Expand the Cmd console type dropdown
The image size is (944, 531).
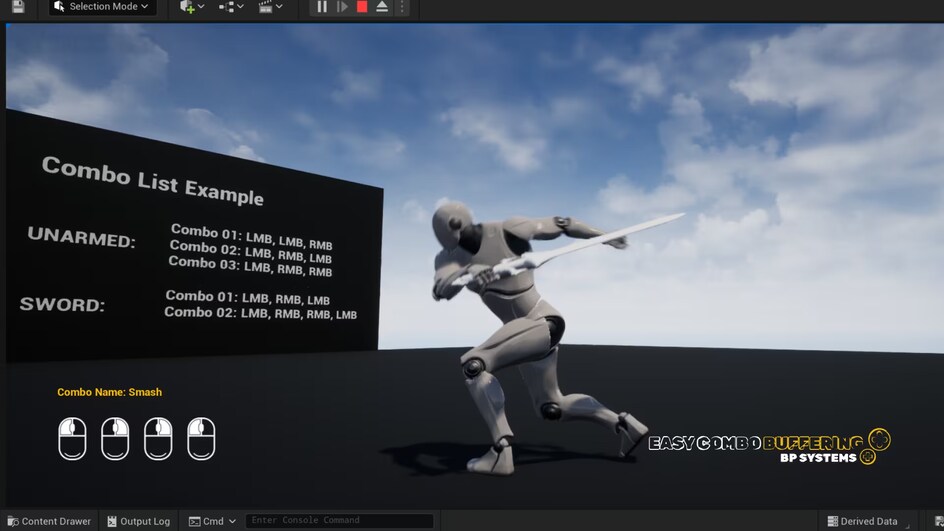[212, 521]
